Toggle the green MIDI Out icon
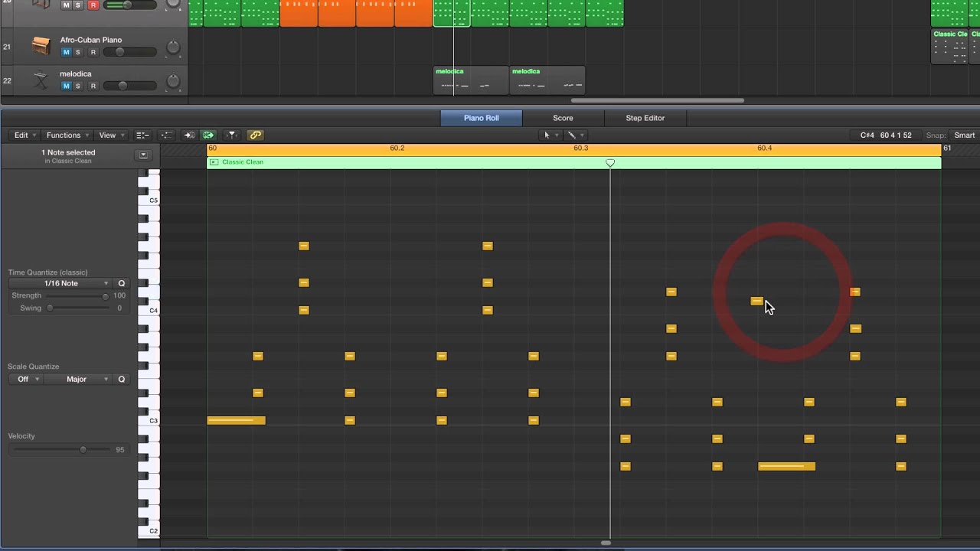 208,135
